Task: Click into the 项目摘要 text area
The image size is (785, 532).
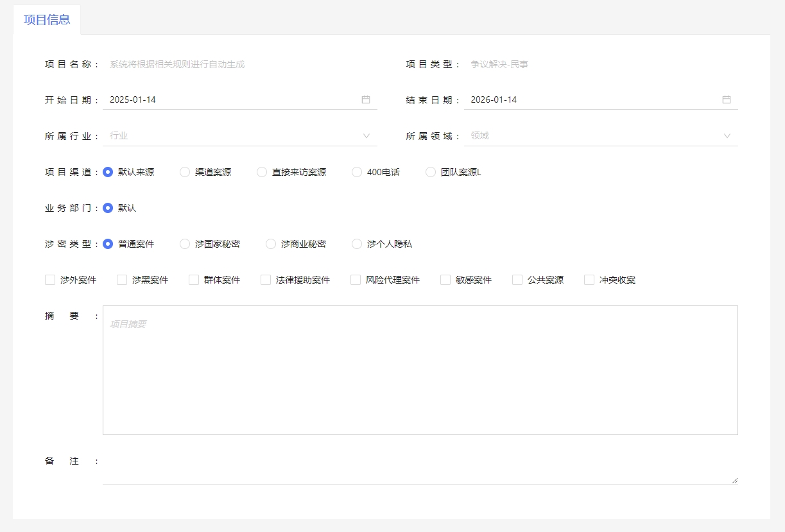Action: [420, 370]
